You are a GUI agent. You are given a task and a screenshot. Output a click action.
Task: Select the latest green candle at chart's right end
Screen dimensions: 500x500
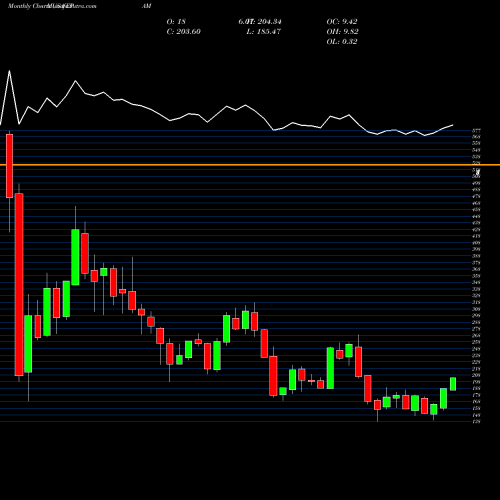point(453,384)
